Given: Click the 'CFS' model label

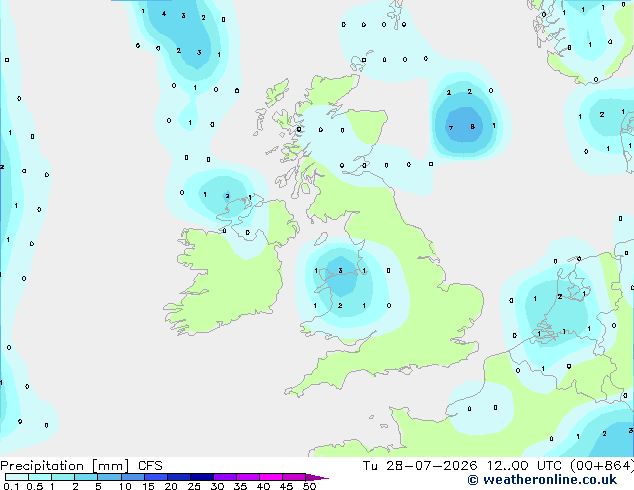Looking at the screenshot, I should click(x=150, y=466).
